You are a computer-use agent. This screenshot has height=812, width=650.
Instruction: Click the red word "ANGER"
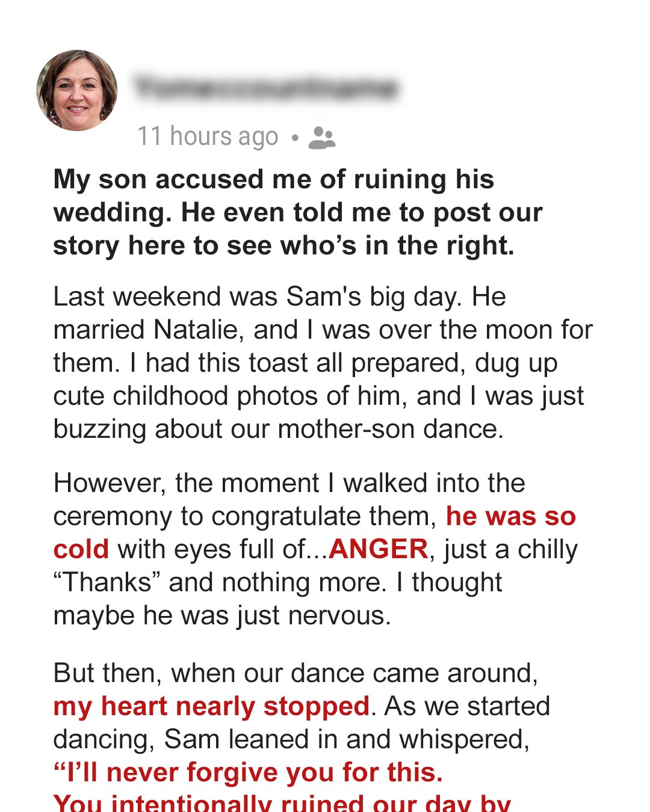coord(379,550)
